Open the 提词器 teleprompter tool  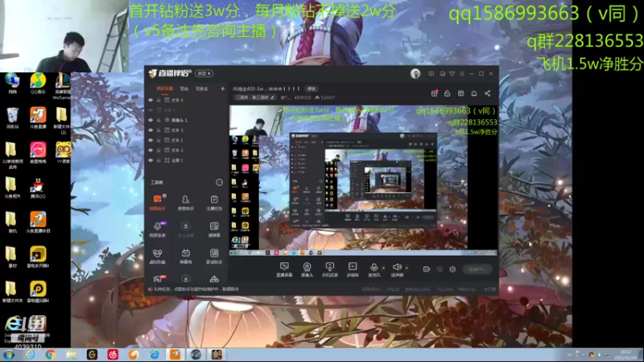[214, 229]
